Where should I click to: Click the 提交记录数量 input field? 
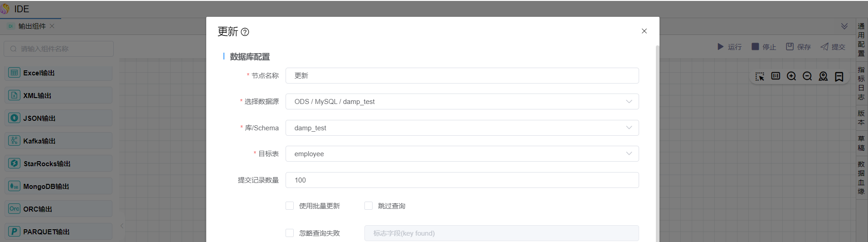(462, 180)
